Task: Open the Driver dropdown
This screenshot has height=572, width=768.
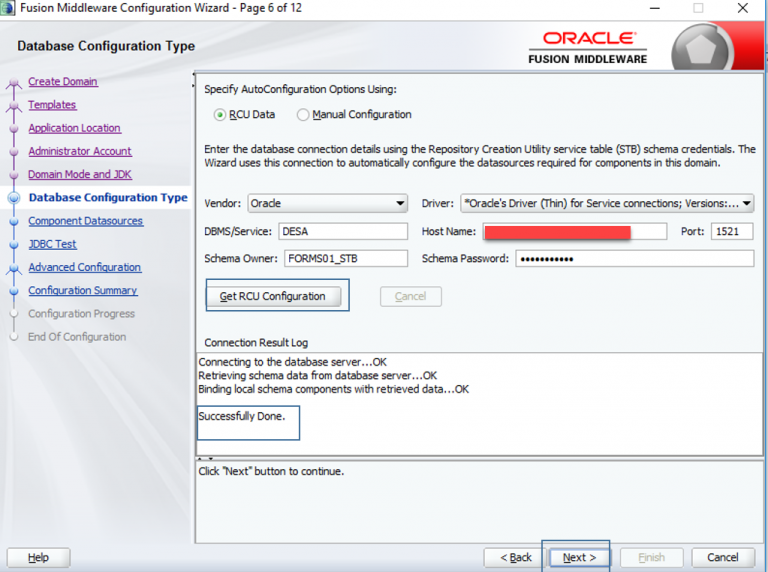Action: coord(607,203)
